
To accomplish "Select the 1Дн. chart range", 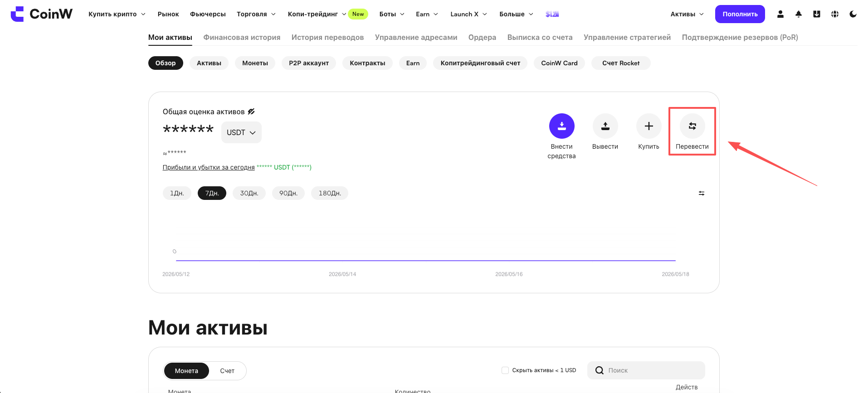I will coord(177,193).
